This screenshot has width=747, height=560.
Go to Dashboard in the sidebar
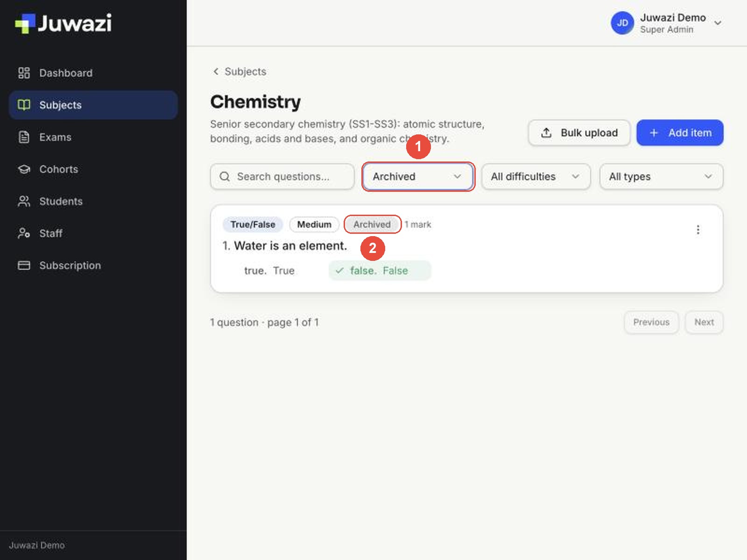[x=93, y=73]
